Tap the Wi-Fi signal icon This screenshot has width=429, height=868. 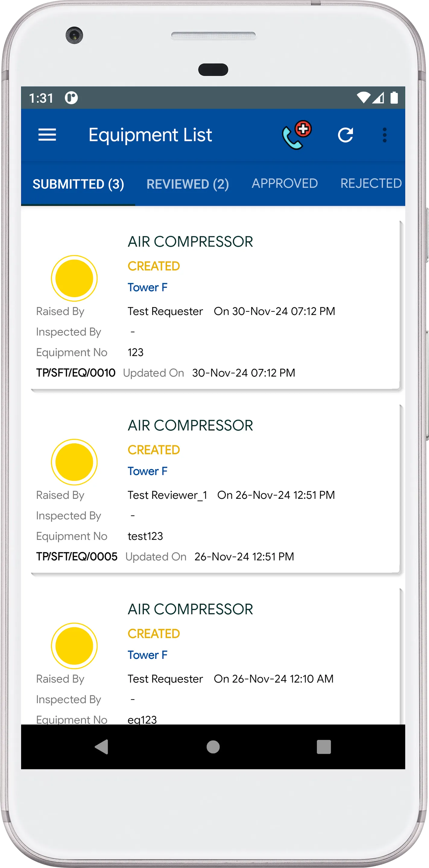364,97
